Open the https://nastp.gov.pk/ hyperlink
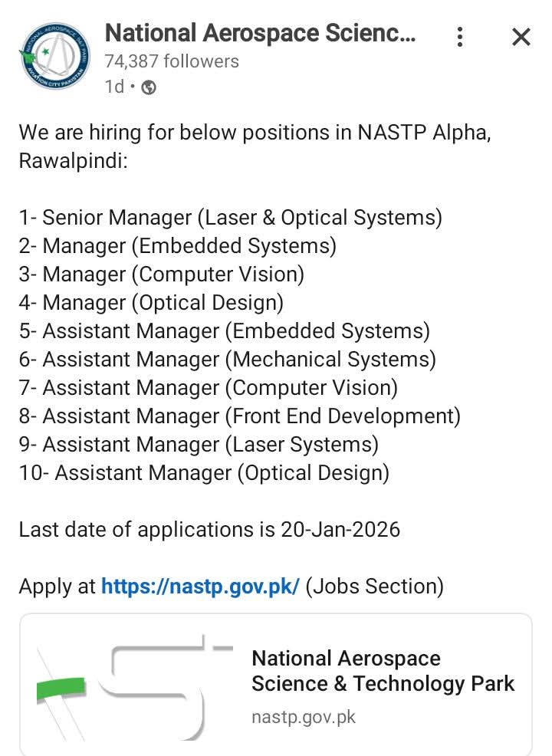This screenshot has height=756, width=552. (x=199, y=586)
